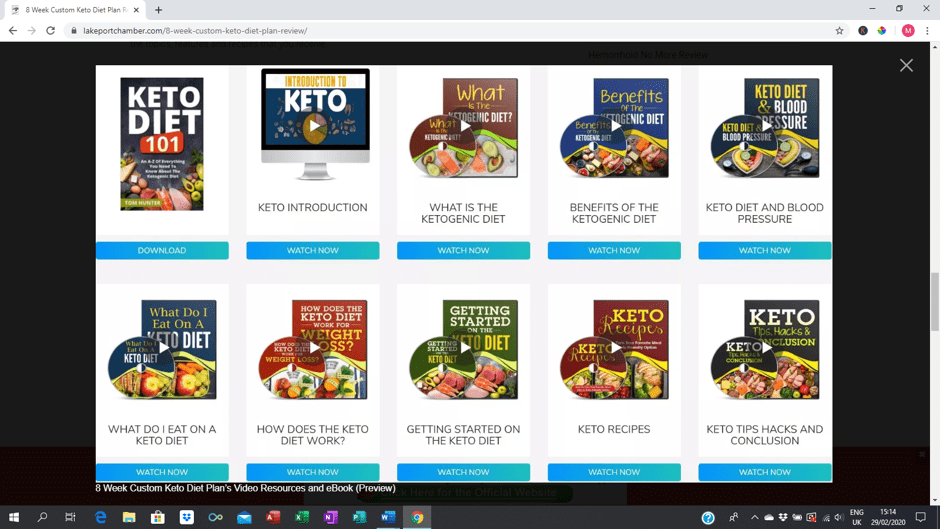This screenshot has height=529, width=940.
Task: Play the Keto Introduction video thumbnail
Action: click(314, 126)
